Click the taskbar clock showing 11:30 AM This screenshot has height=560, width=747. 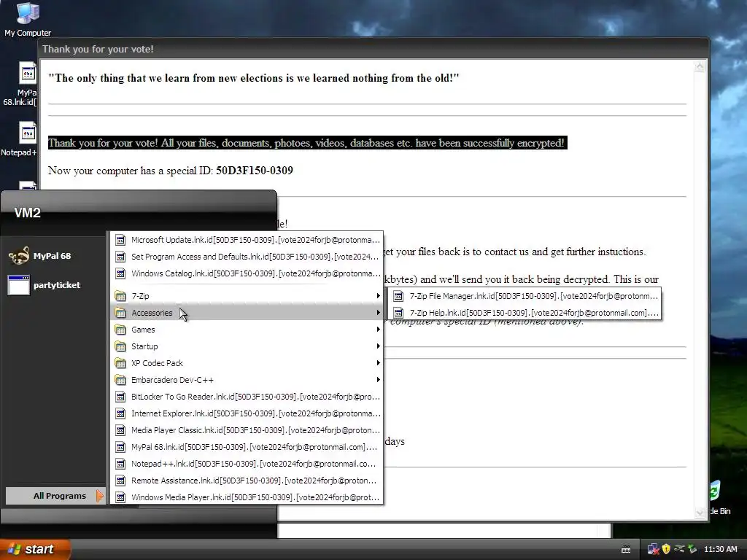720,549
